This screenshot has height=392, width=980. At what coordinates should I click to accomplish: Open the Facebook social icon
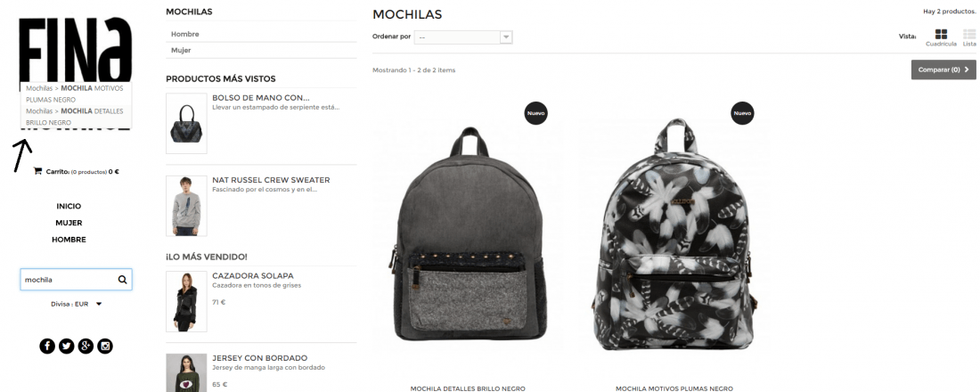[x=47, y=346]
